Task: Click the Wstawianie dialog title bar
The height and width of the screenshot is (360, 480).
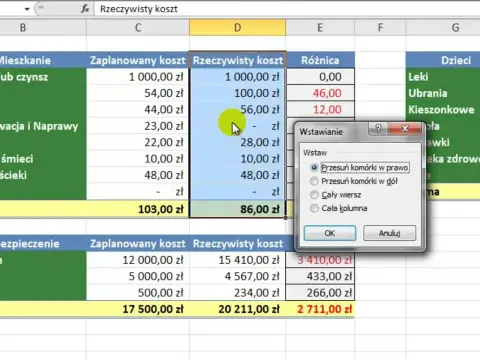Action: (x=332, y=131)
